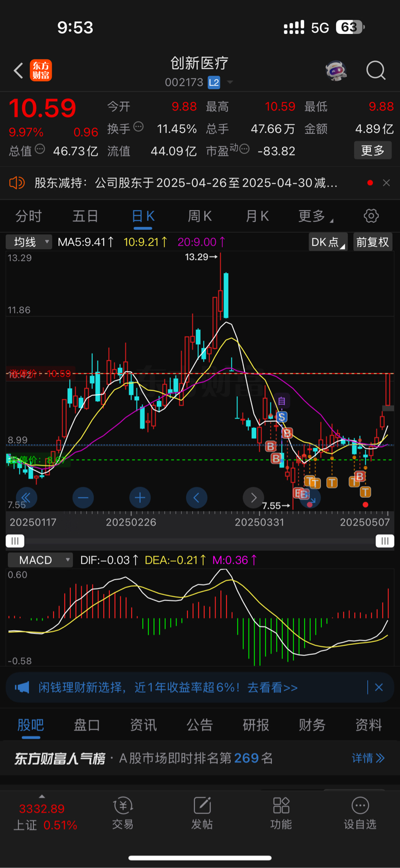Tap the megaphone ad icon

(x=22, y=688)
